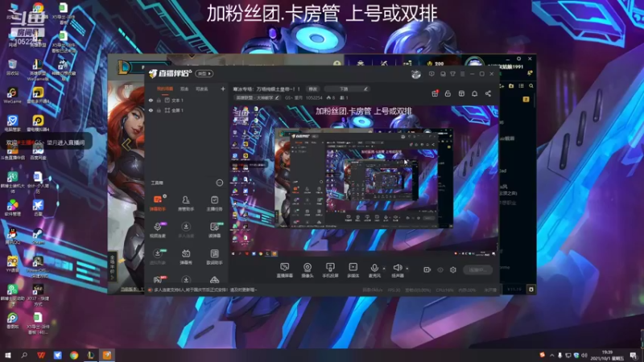Open League client settings gear
This screenshot has height=362, width=644.
tap(518, 59)
